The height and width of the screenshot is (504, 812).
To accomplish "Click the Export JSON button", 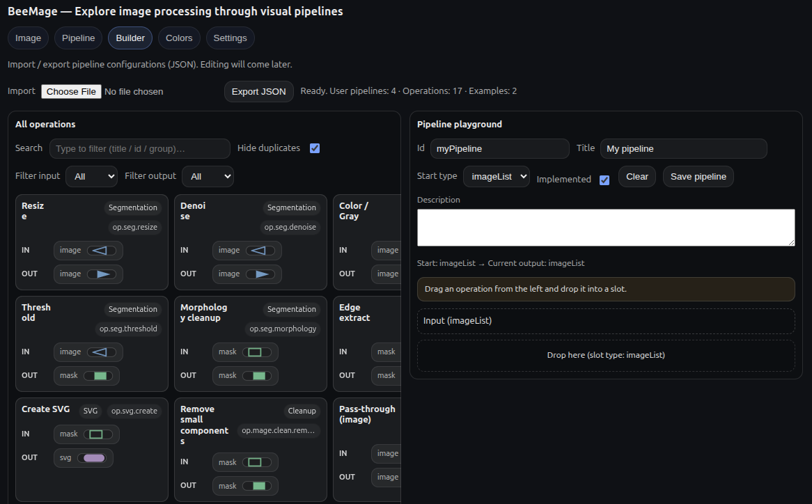I will (x=258, y=91).
